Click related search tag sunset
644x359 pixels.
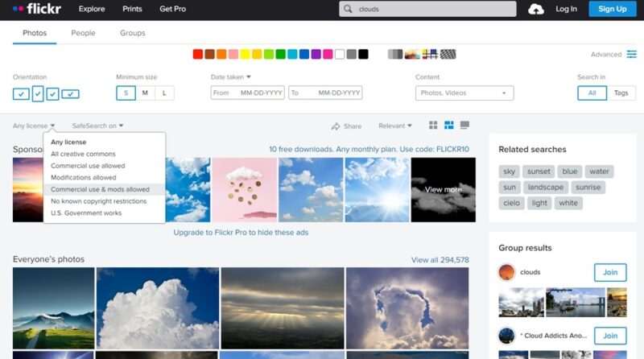point(539,171)
